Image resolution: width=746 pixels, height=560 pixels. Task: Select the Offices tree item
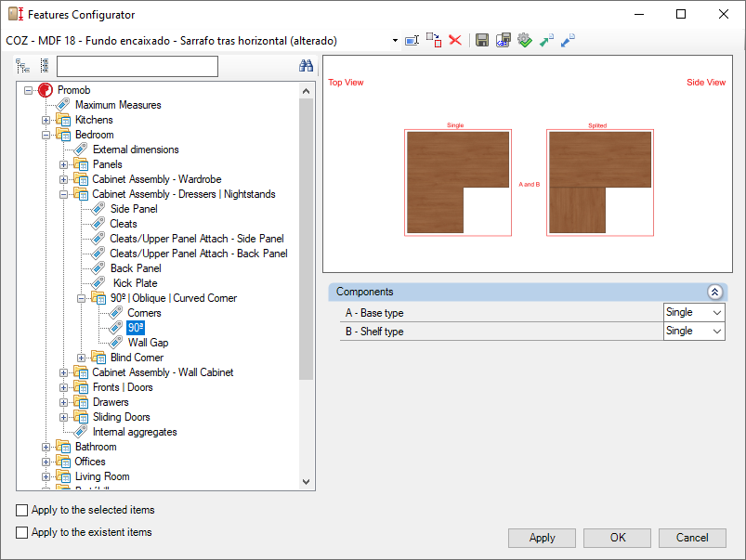pos(90,462)
